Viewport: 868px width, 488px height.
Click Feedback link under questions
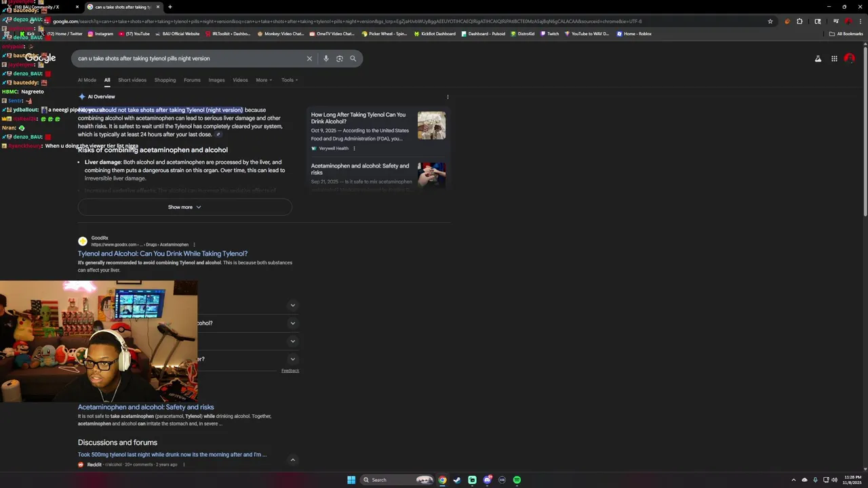(x=290, y=371)
